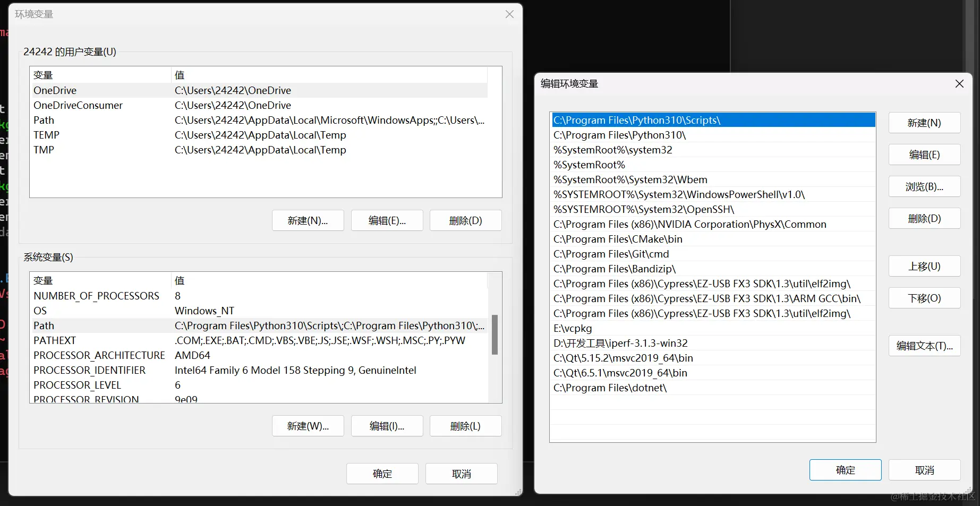
Task: Select PROCESSOR_IDENTIFIER system variable
Action: click(x=259, y=370)
